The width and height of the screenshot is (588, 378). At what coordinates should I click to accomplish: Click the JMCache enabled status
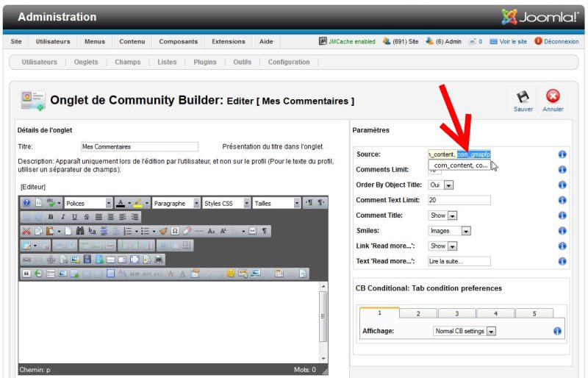click(x=347, y=41)
